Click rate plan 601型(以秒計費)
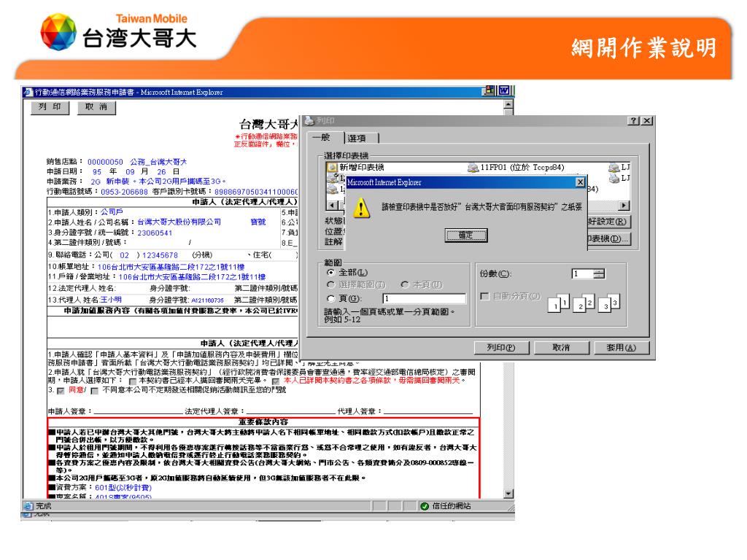Screen dimensions: 747x560 (x=123, y=488)
